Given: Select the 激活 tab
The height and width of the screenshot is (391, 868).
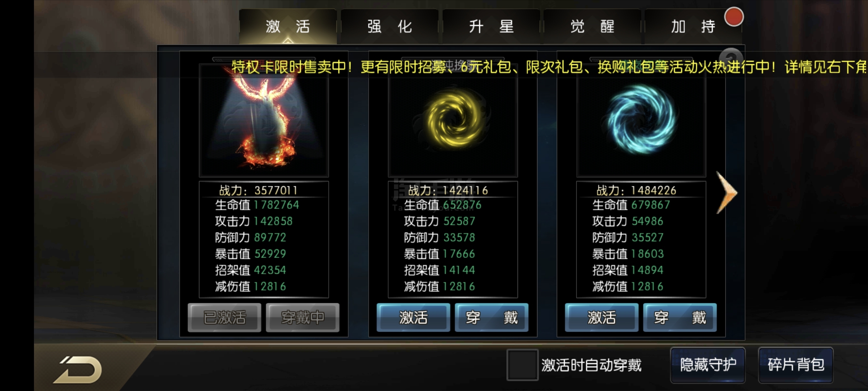Looking at the screenshot, I should (288, 26).
